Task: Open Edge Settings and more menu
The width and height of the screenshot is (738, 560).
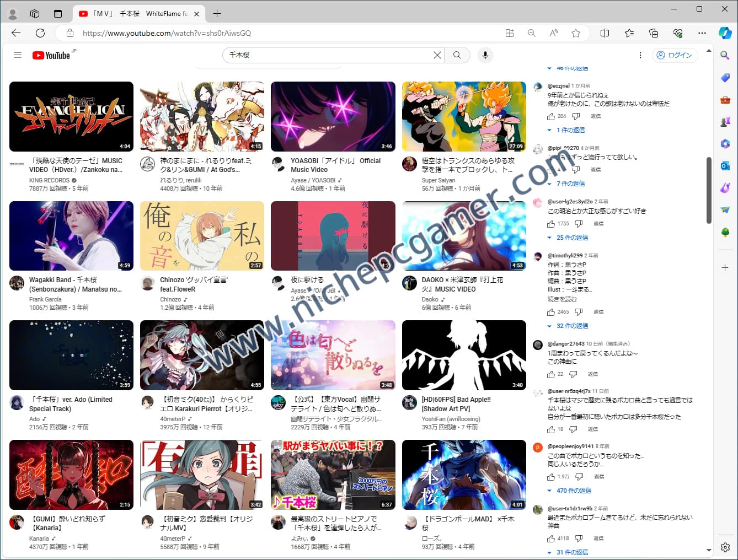Action: tap(702, 33)
